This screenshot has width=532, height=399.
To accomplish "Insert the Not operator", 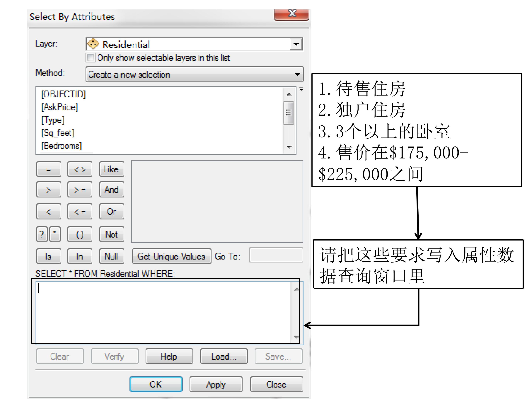I will click(x=112, y=234).
